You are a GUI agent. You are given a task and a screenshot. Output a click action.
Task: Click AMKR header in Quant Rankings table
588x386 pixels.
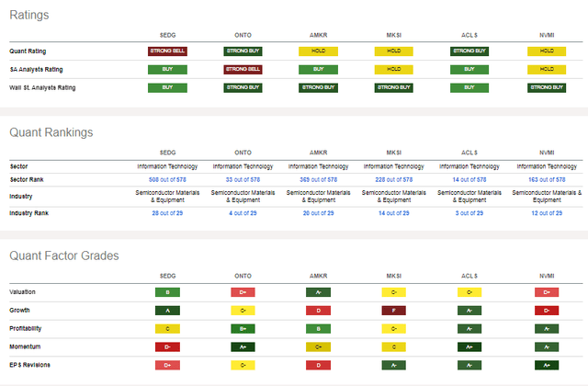pos(319,153)
